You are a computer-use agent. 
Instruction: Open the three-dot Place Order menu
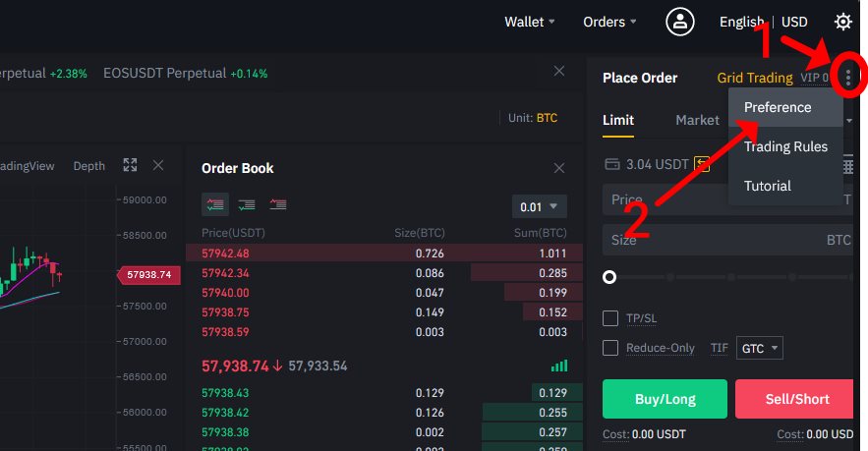(848, 78)
